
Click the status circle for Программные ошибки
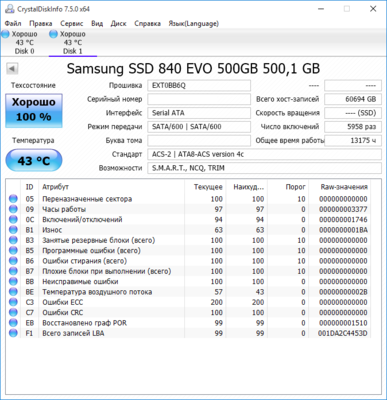coord(13,251)
